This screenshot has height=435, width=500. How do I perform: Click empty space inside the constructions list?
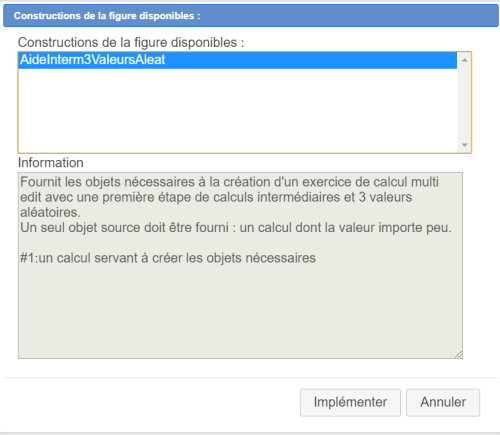[238, 110]
